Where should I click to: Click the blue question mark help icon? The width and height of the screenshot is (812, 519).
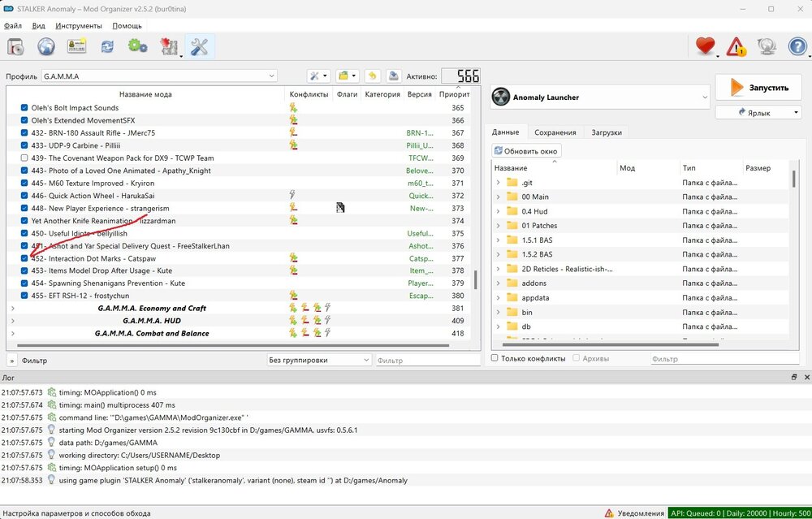point(797,47)
